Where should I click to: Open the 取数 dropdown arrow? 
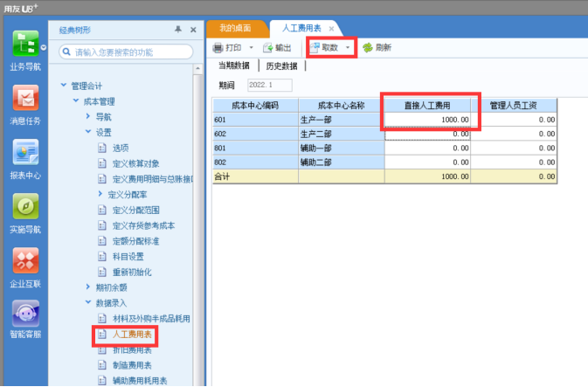tap(348, 47)
